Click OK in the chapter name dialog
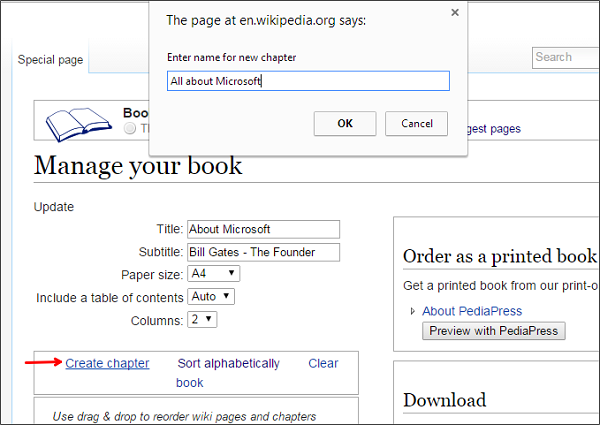The width and height of the screenshot is (600, 425). tap(345, 123)
